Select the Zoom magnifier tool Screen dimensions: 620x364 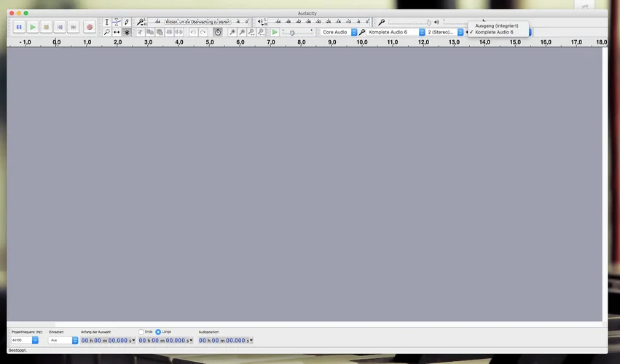(x=107, y=32)
